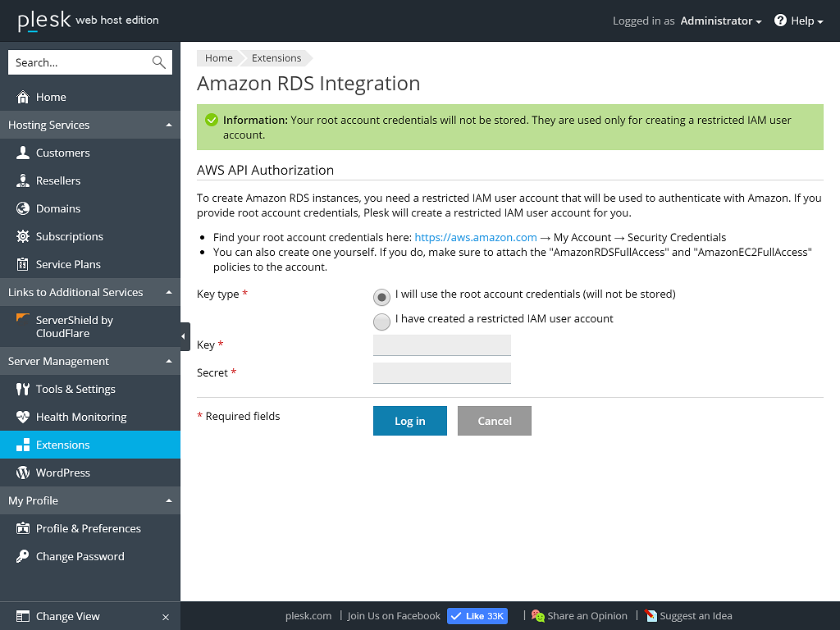Select the root account credentials option
The width and height of the screenshot is (840, 630).
(x=381, y=297)
